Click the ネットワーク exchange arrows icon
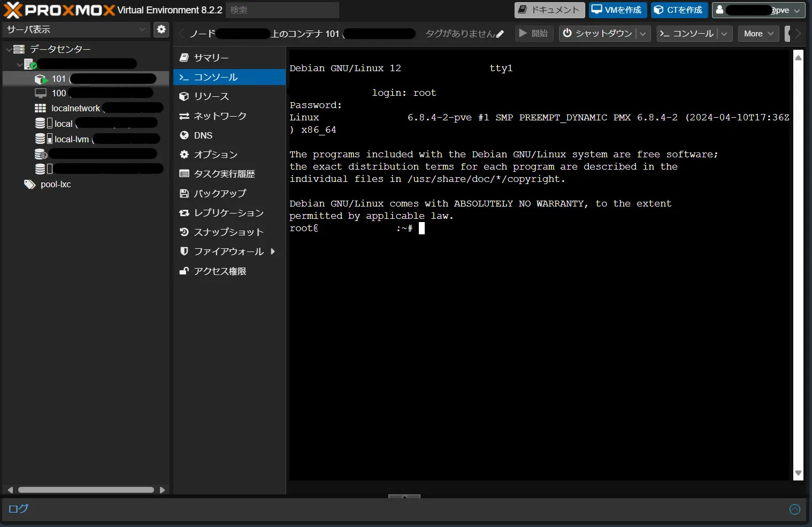 (184, 116)
